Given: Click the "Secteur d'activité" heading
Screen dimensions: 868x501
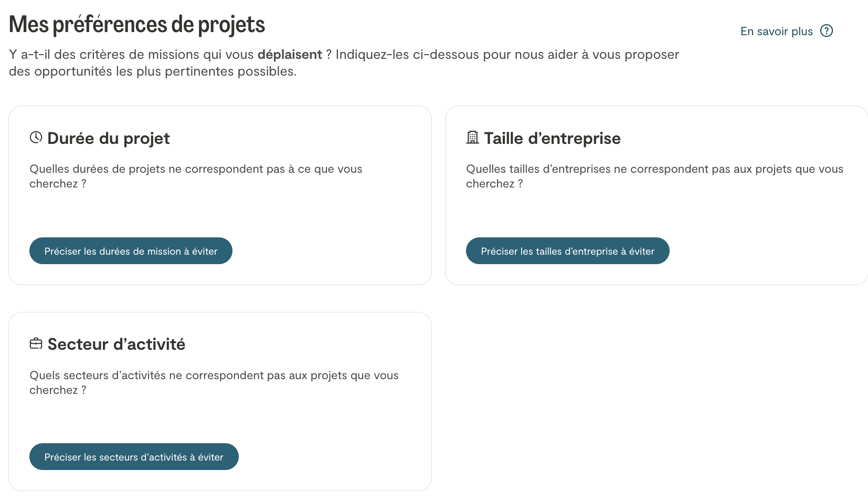Looking at the screenshot, I should pos(117,345).
